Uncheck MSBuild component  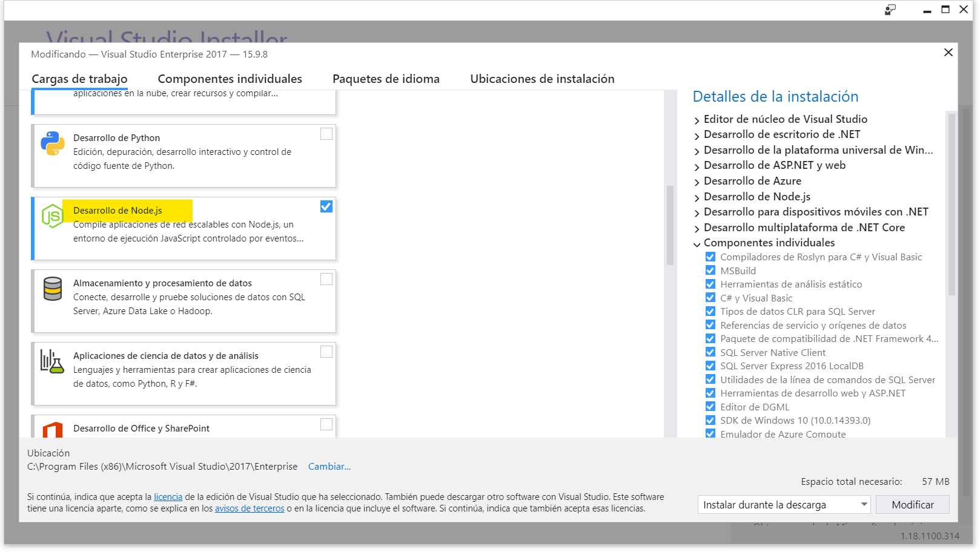click(710, 271)
